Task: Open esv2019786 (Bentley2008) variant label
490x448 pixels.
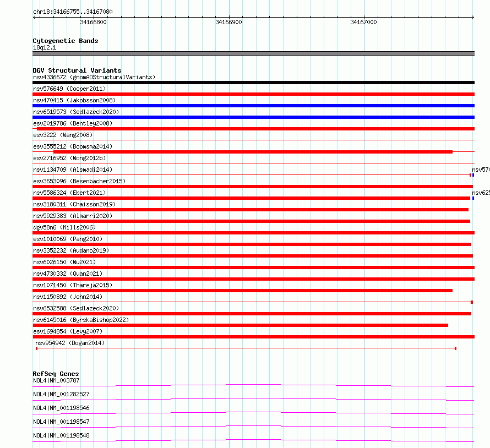Action: pos(73,123)
